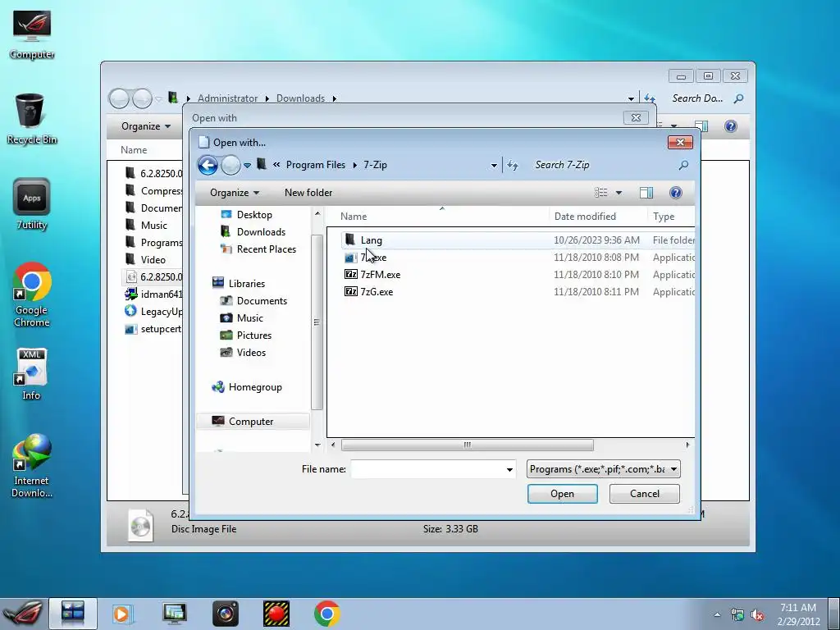Toggle the preview pane in Open with dialog
The height and width of the screenshot is (630, 840).
[x=646, y=193]
